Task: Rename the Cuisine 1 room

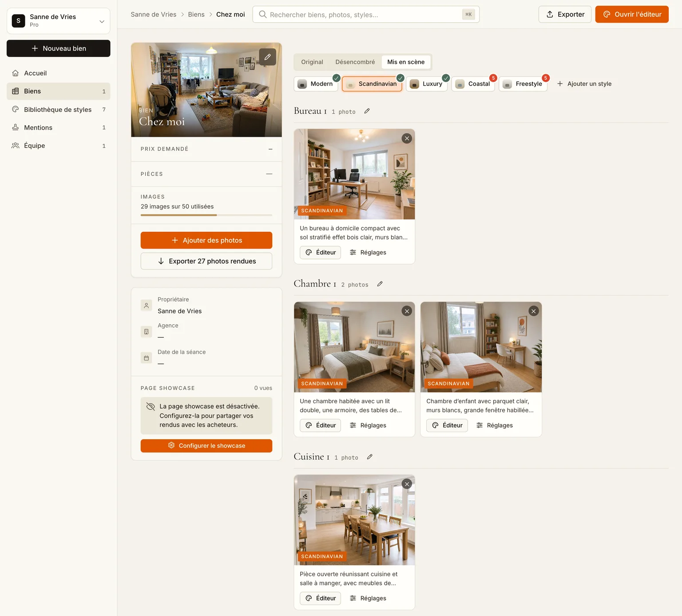Action: 369,457
